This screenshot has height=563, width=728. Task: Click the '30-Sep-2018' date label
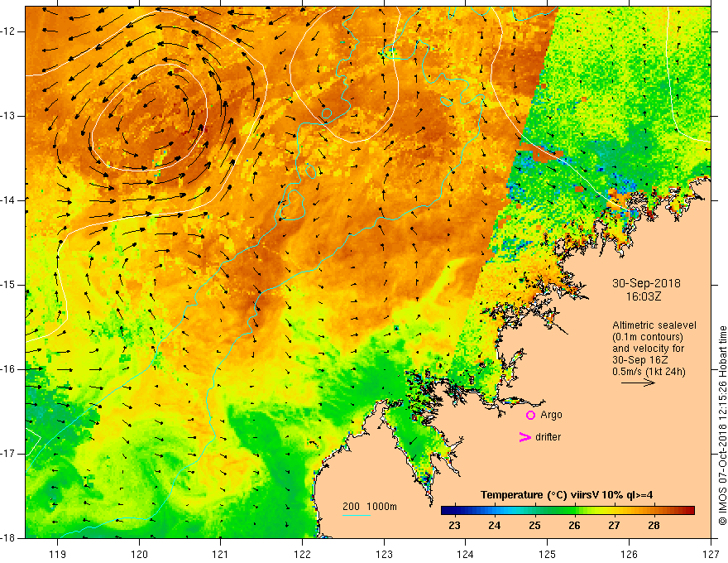click(x=646, y=283)
